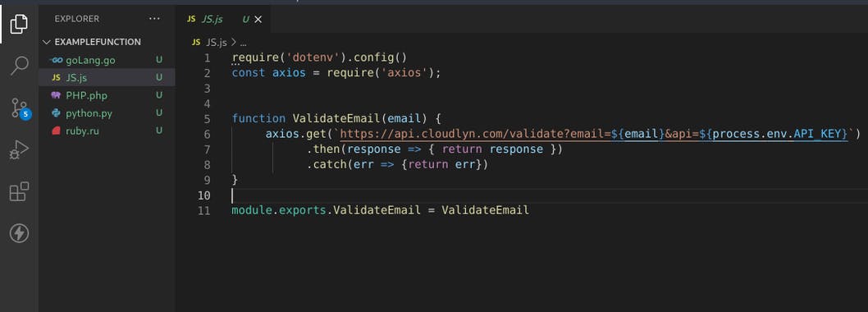Click 'axios' constant name on line 2
Image resolution: width=868 pixels, height=312 pixels.
(289, 73)
